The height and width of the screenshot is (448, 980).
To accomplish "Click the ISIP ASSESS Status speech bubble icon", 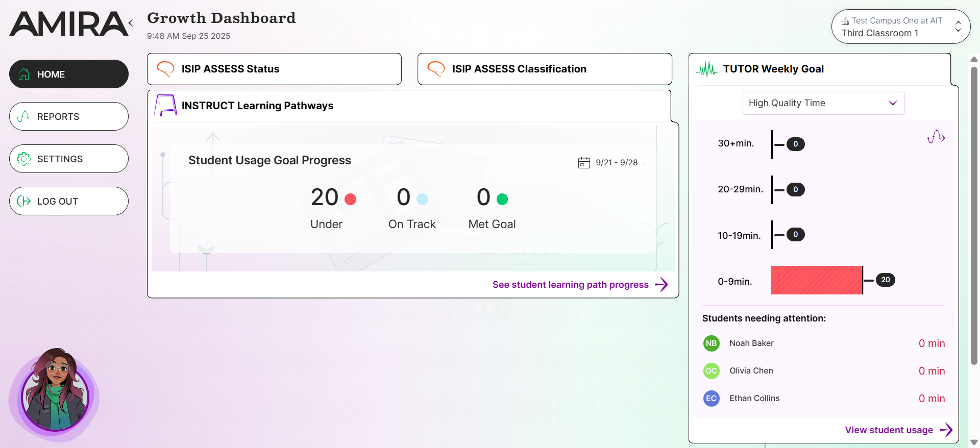I will (165, 69).
